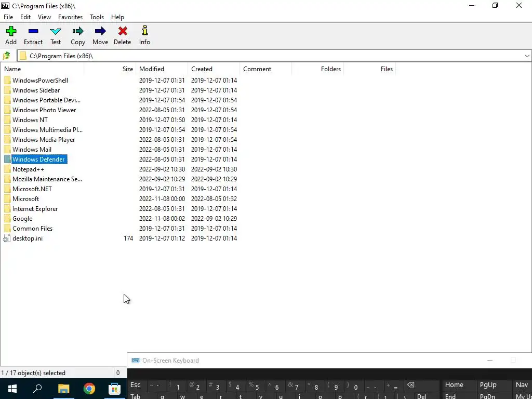Sort by the Created column header
The height and width of the screenshot is (399, 532).
click(214, 69)
